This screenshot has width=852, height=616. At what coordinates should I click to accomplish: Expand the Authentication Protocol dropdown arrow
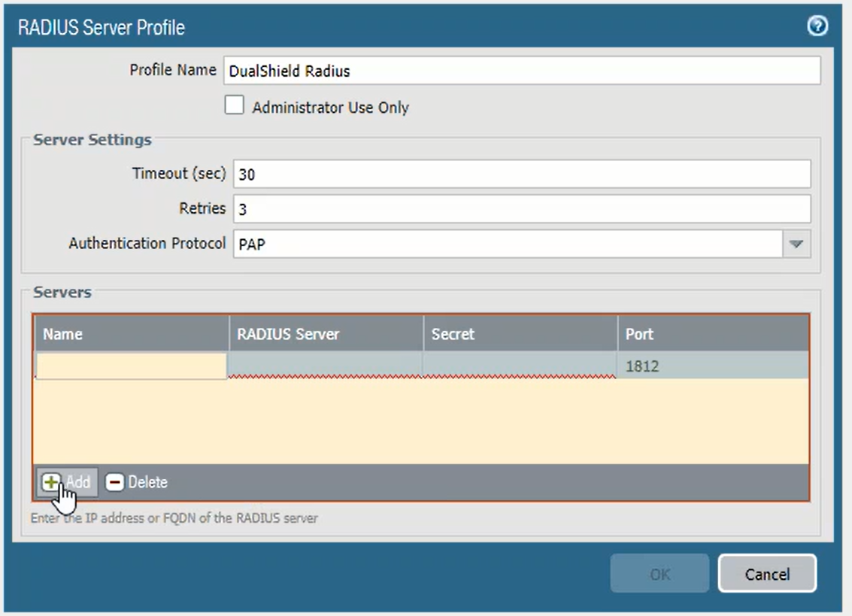coord(796,244)
